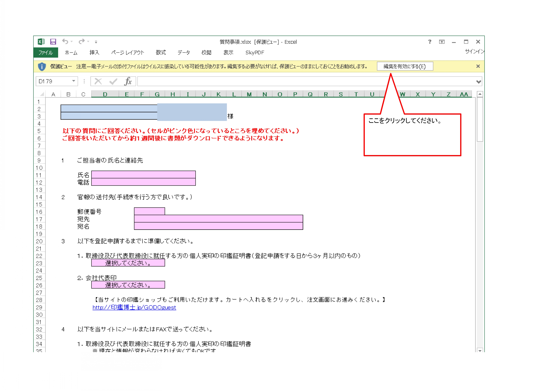This screenshot has width=554, height=392.
Task: Click the Undo arrow icon
Action: 65,42
